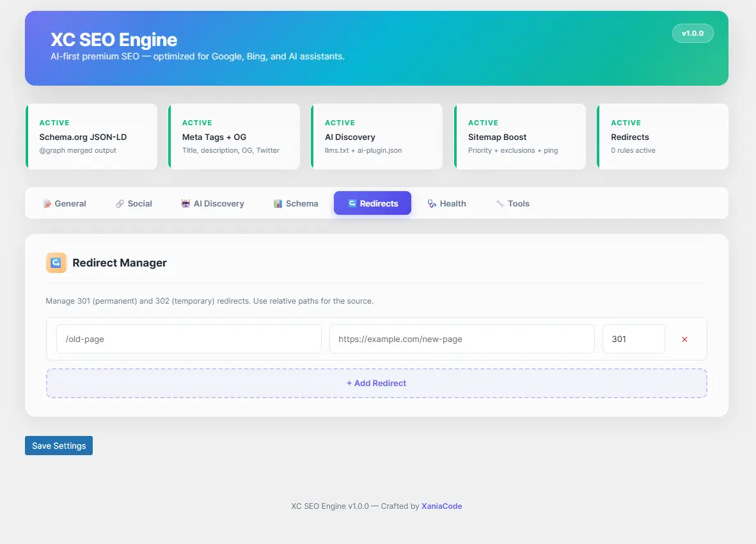This screenshot has height=544, width=756.
Task: Open the XaniaCode link in footer
Action: pos(442,506)
